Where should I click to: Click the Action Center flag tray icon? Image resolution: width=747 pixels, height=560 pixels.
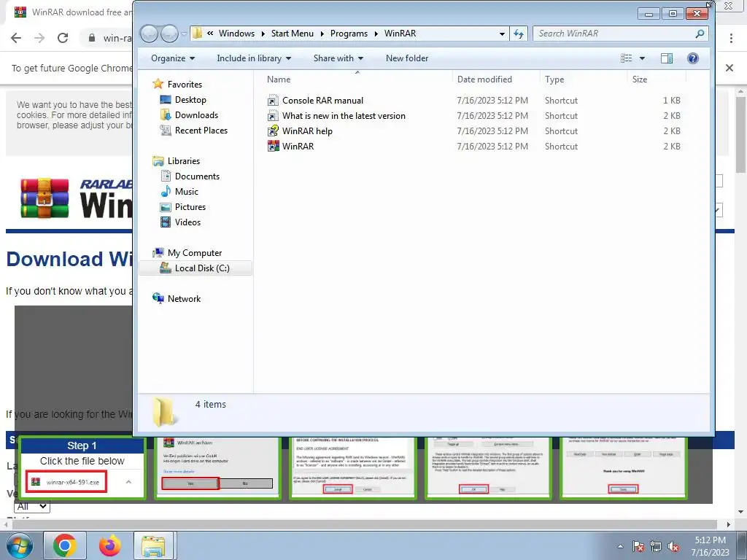pos(638,547)
